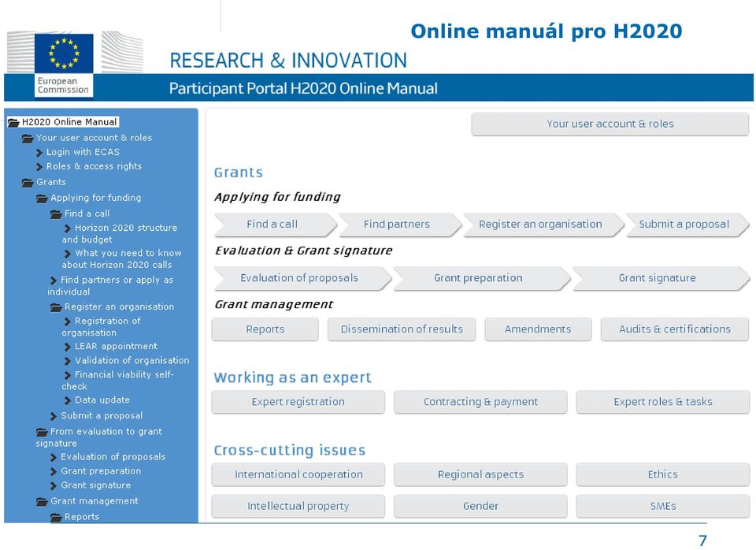Open the Register an organisation step button
The height and width of the screenshot is (550, 756).
click(543, 225)
